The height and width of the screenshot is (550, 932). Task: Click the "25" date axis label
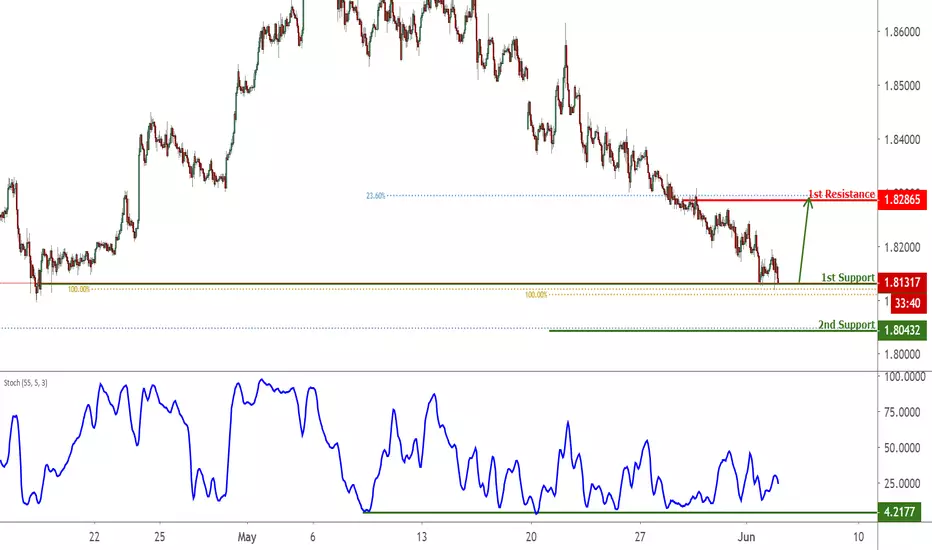click(x=159, y=537)
